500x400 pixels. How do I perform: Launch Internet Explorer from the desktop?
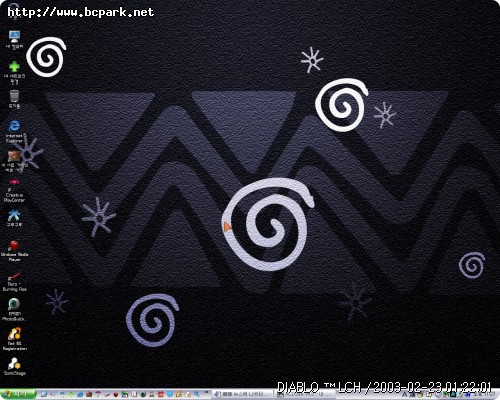14,131
